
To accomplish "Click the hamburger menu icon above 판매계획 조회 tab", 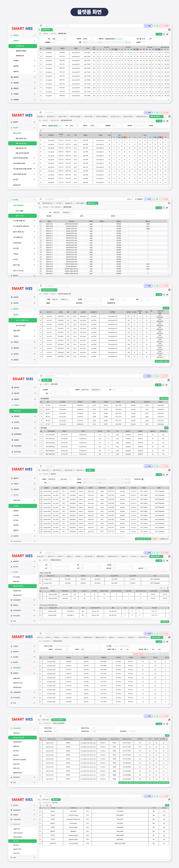I will (41, 26).
